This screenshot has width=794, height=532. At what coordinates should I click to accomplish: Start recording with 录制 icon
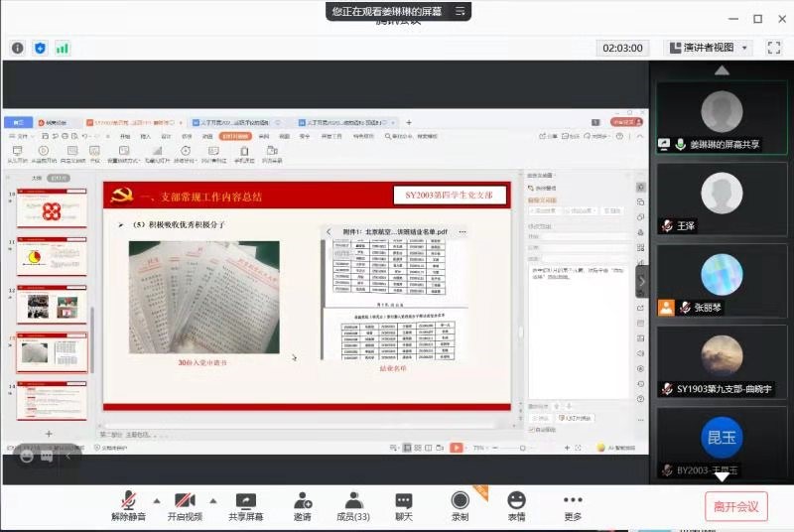pos(460,505)
